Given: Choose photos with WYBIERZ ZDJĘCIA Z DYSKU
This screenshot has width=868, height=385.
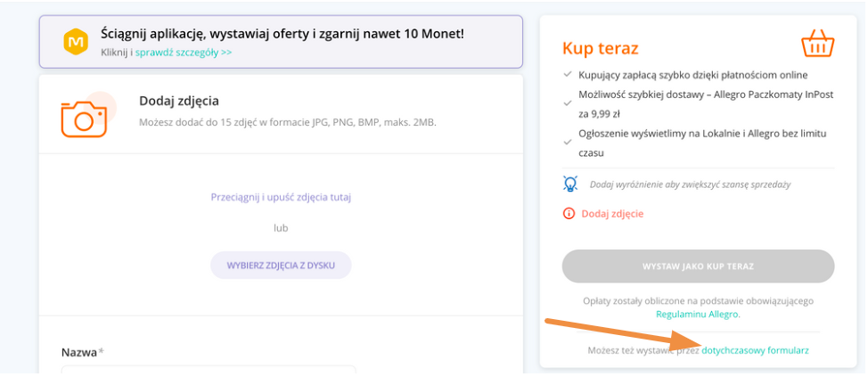Looking at the screenshot, I should pos(281,266).
